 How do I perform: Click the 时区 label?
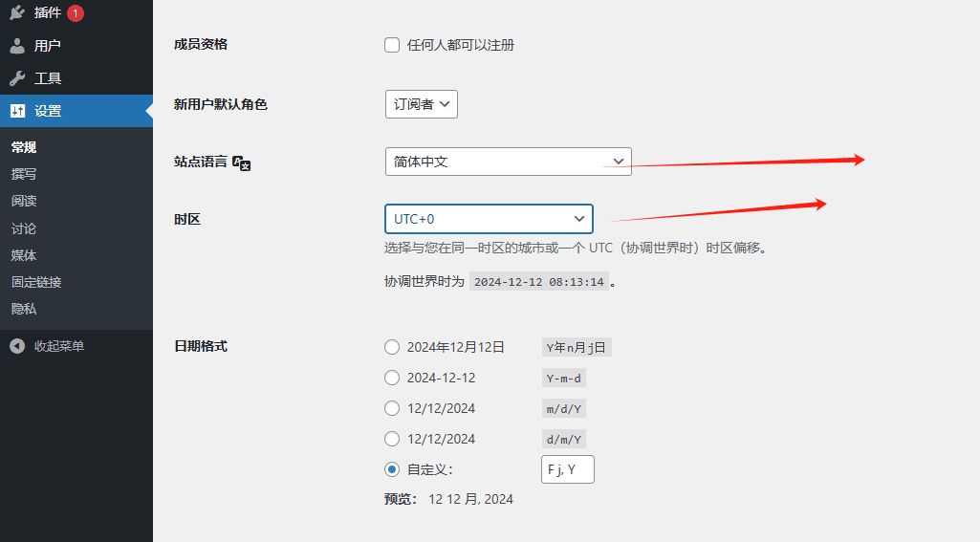(186, 220)
